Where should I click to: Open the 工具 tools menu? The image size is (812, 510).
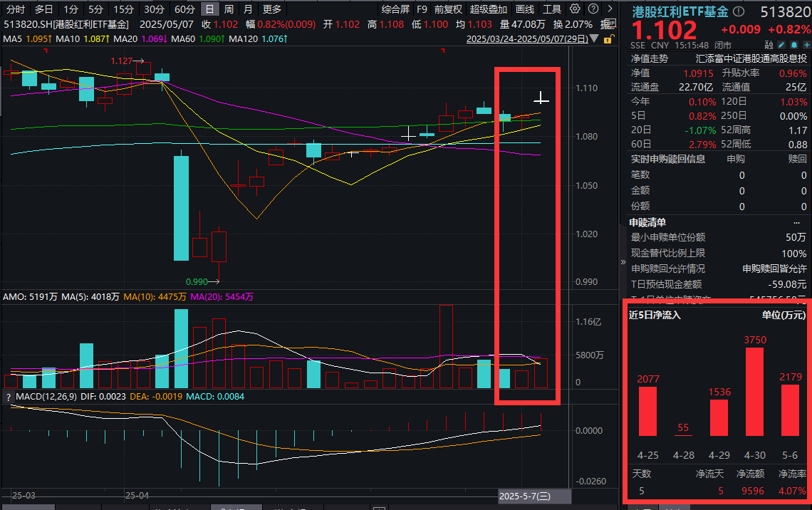coord(552,9)
